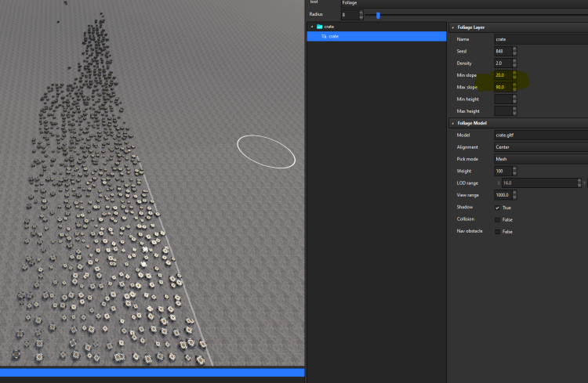Image resolution: width=588 pixels, height=383 pixels.
Task: Click the crate folder icon in tree
Action: coord(319,27)
